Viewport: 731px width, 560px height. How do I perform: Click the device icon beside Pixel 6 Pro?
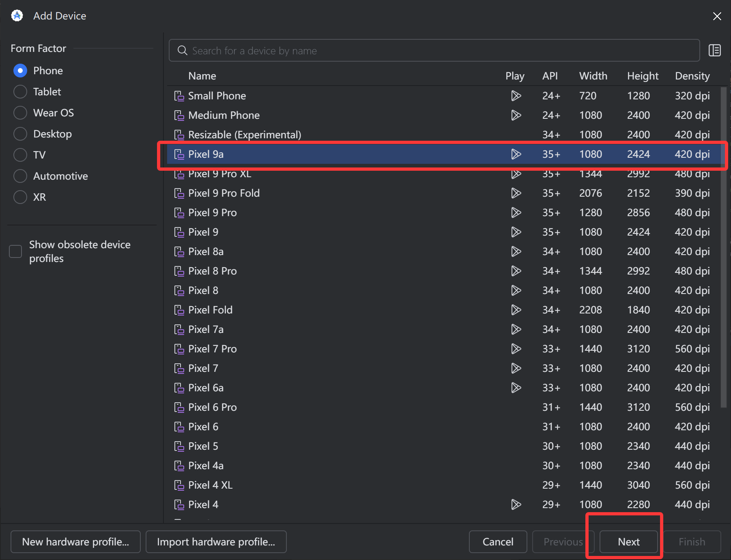tap(179, 407)
